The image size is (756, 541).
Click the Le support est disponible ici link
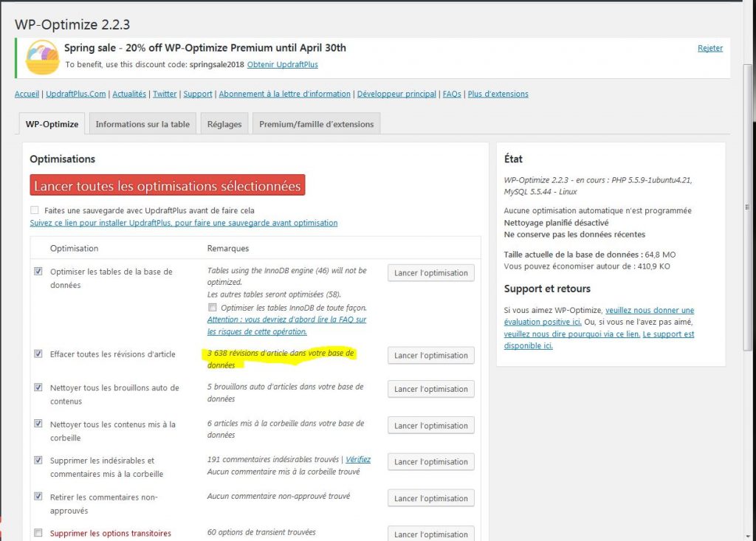pos(599,340)
